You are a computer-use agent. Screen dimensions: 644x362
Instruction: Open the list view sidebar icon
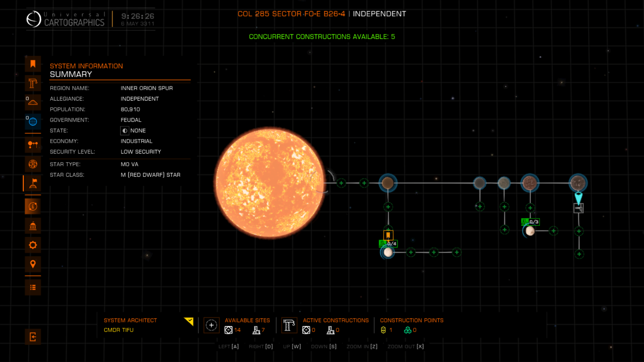click(x=33, y=288)
